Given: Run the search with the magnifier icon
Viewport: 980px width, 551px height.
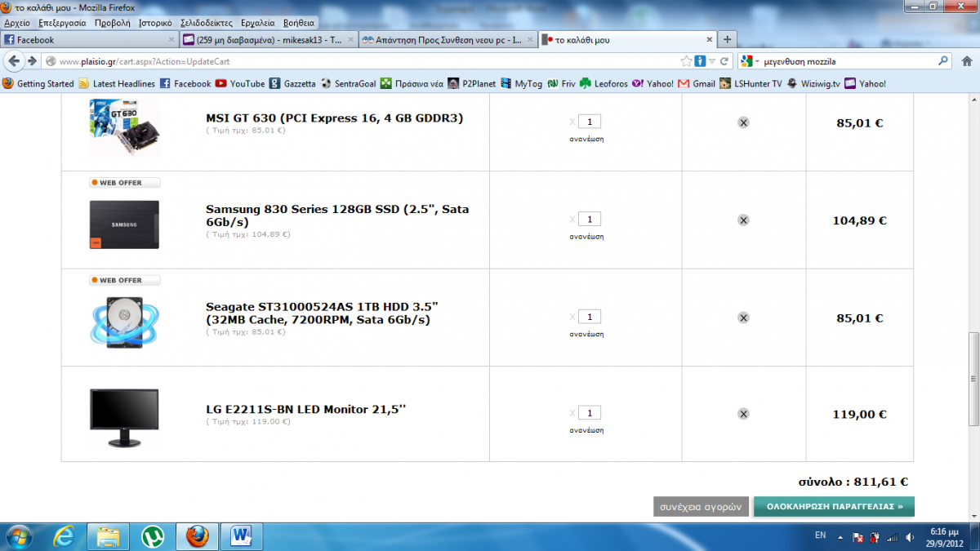Looking at the screenshot, I should [943, 61].
